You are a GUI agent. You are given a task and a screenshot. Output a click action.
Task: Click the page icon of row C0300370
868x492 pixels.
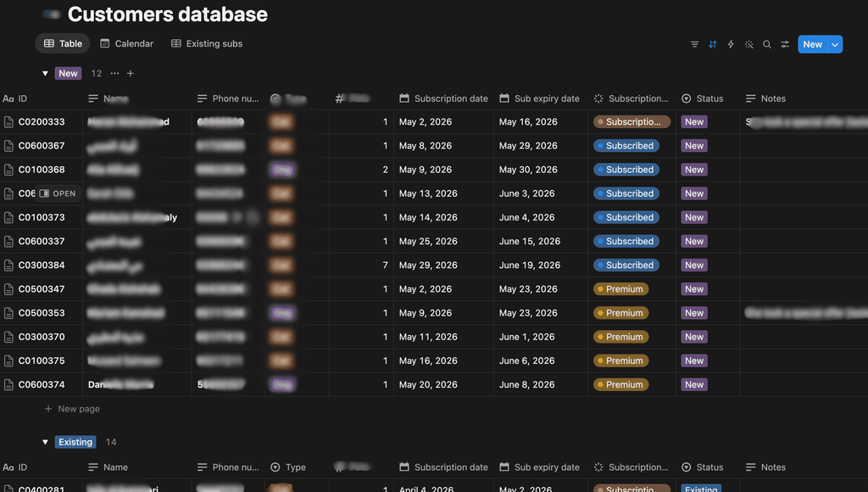pyautogui.click(x=8, y=336)
